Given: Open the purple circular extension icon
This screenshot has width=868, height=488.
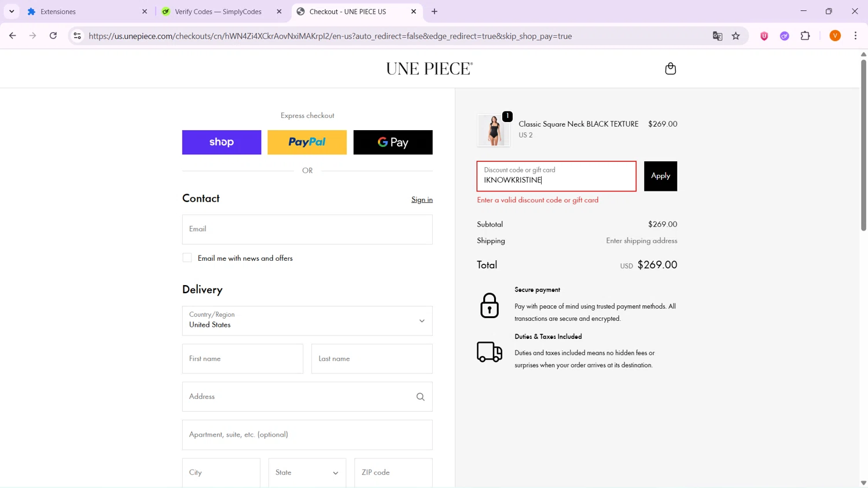Looking at the screenshot, I should point(785,36).
